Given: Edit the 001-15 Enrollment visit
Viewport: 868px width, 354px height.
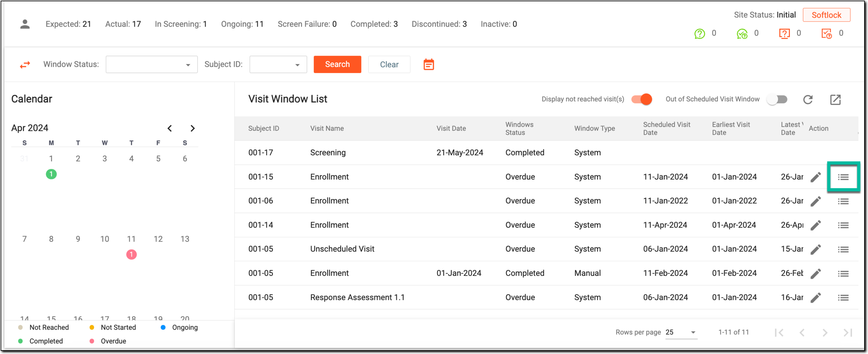Looking at the screenshot, I should point(816,177).
